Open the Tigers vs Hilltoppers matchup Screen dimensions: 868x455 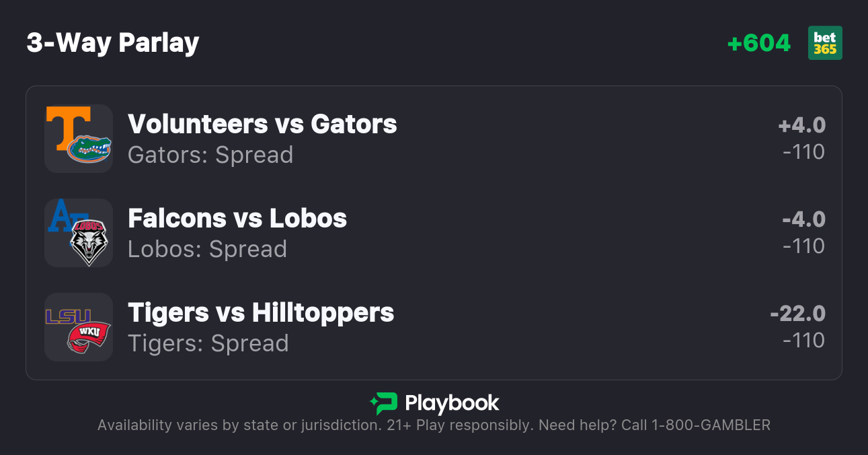(x=261, y=312)
